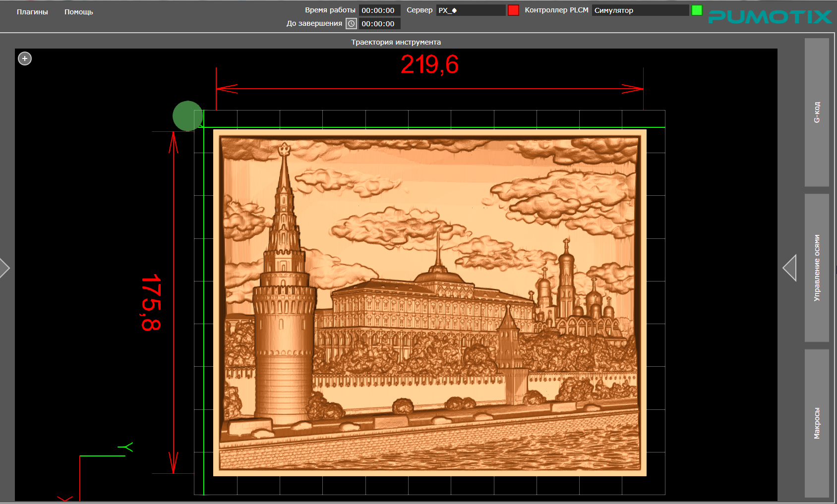Open the Плагины menu
The width and height of the screenshot is (837, 504).
click(32, 12)
